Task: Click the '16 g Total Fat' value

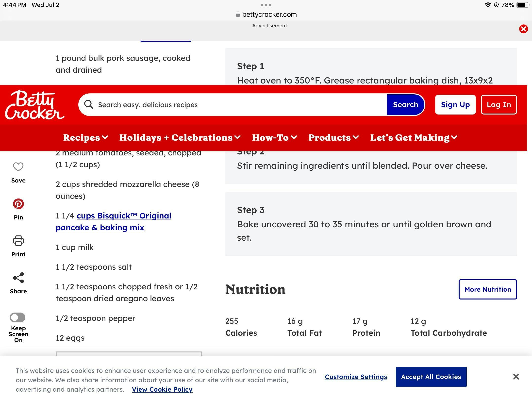Action: (304, 327)
